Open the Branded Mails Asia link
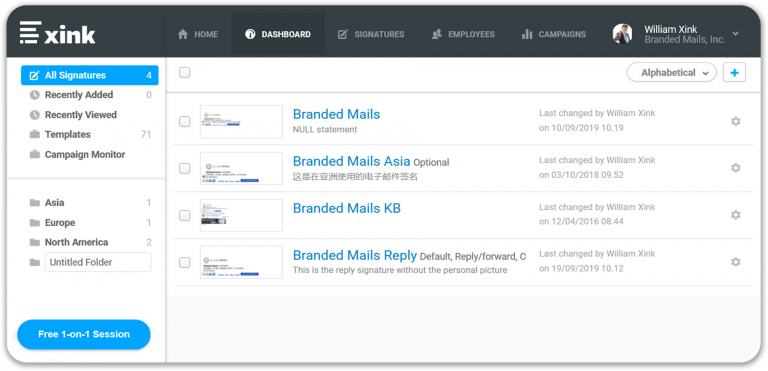 [352, 161]
